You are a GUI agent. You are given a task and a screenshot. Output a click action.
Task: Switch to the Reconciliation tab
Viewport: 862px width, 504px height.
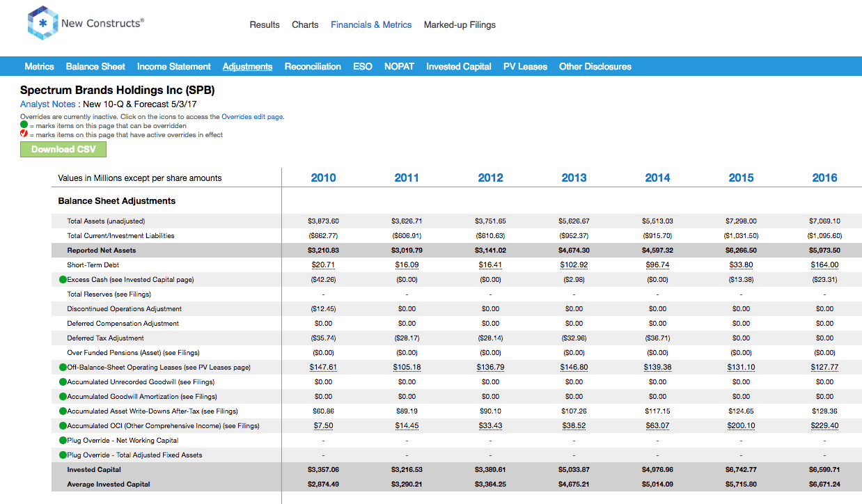click(313, 66)
